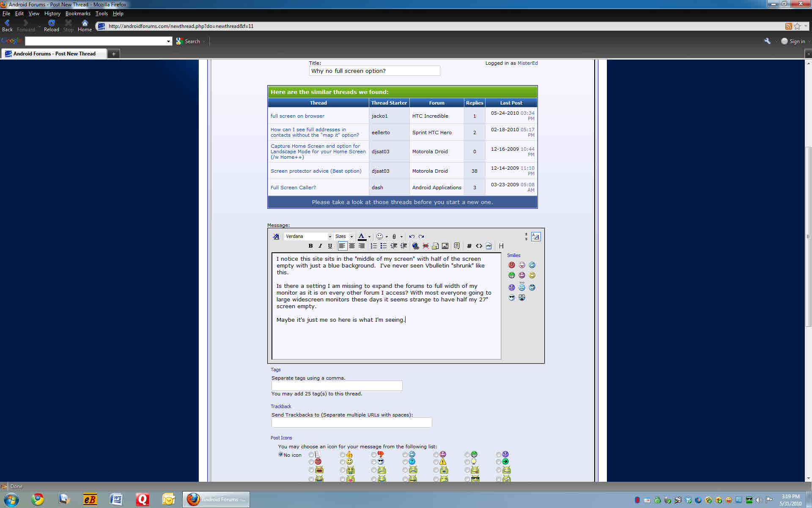Click the Remove Text Formatting icon
Screen dimensions: 812x508
coord(276,237)
